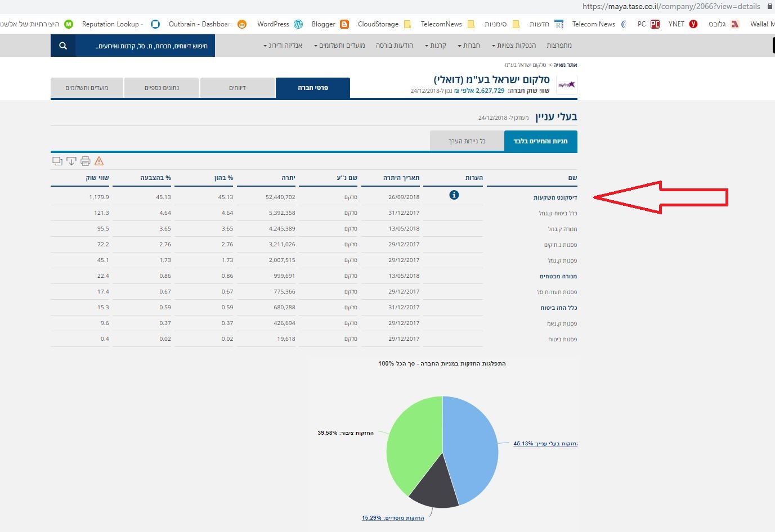Open the Telecom News bookmark
The height and width of the screenshot is (532, 775).
[x=601, y=24]
